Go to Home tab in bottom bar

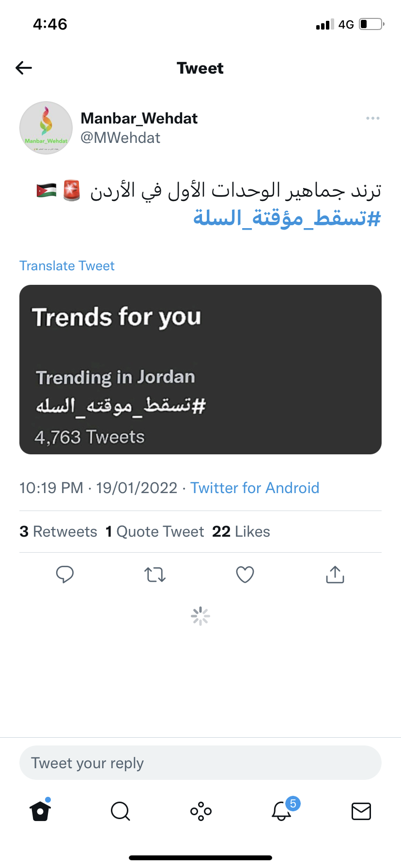click(x=40, y=811)
